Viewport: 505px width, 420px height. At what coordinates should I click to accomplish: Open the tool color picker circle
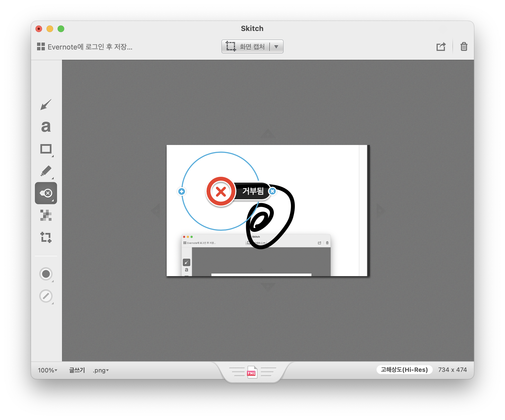(46, 274)
